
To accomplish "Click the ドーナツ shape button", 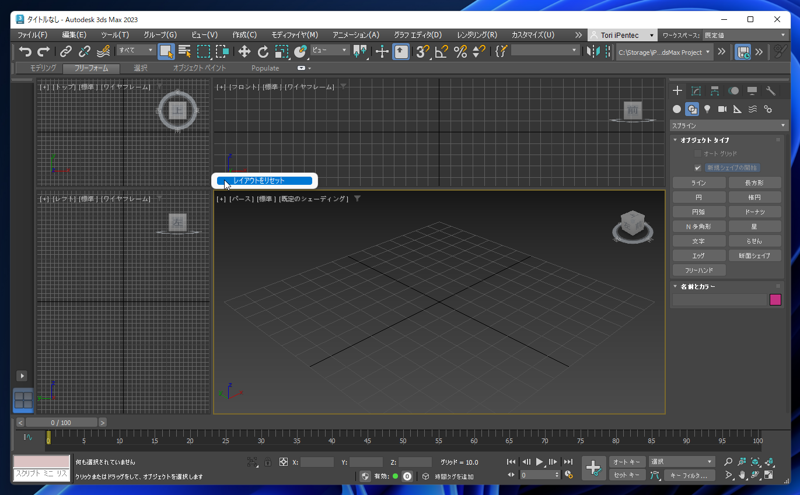I will pyautogui.click(x=755, y=212).
